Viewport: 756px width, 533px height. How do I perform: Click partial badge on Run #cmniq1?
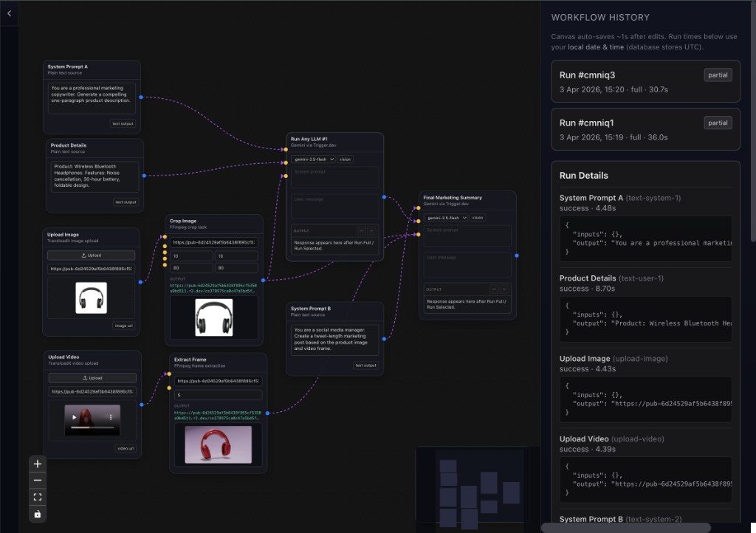tap(718, 123)
